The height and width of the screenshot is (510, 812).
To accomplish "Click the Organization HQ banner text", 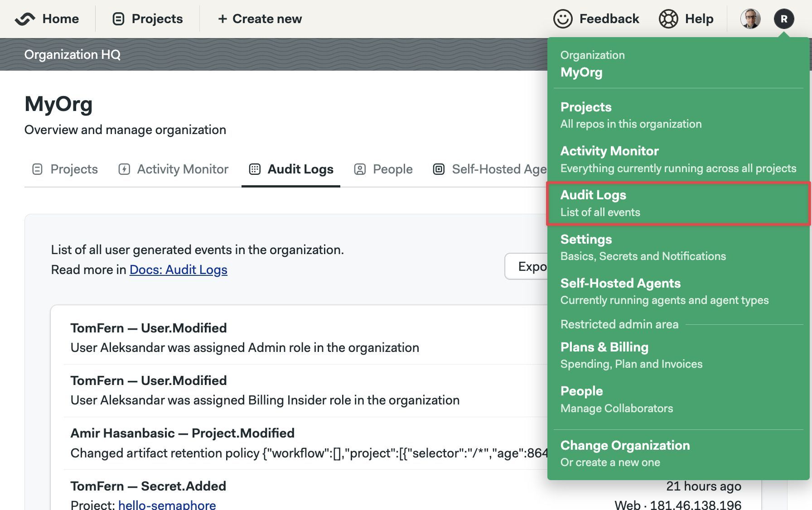I will coord(72,54).
